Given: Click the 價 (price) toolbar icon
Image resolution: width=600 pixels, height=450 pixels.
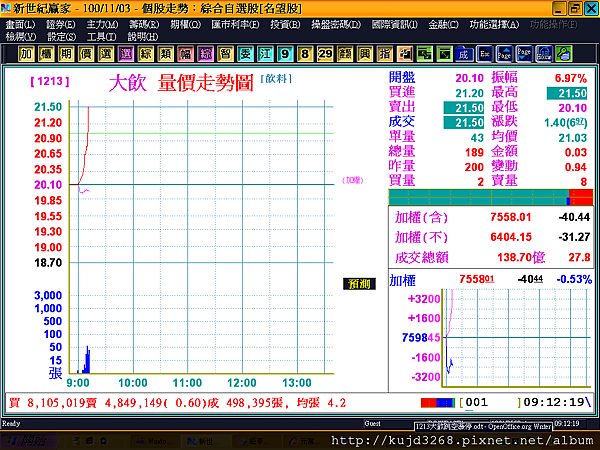Looking at the screenshot, I should click(x=86, y=54).
